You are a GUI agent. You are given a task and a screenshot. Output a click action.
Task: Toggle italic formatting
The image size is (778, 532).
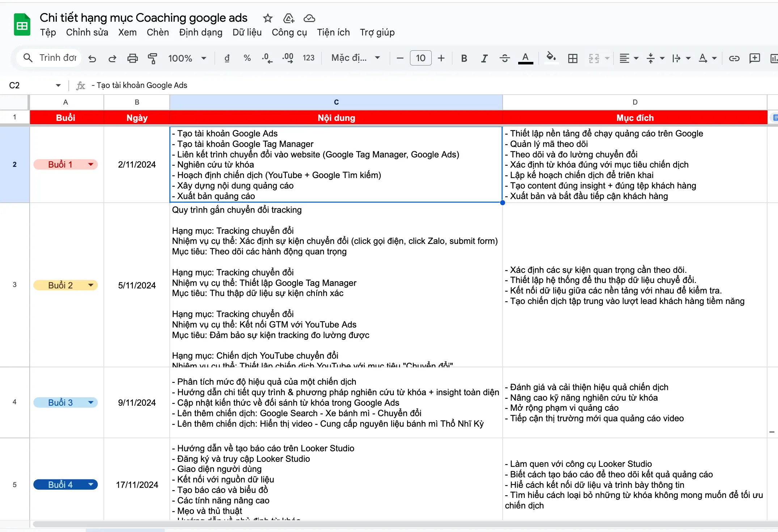point(485,58)
